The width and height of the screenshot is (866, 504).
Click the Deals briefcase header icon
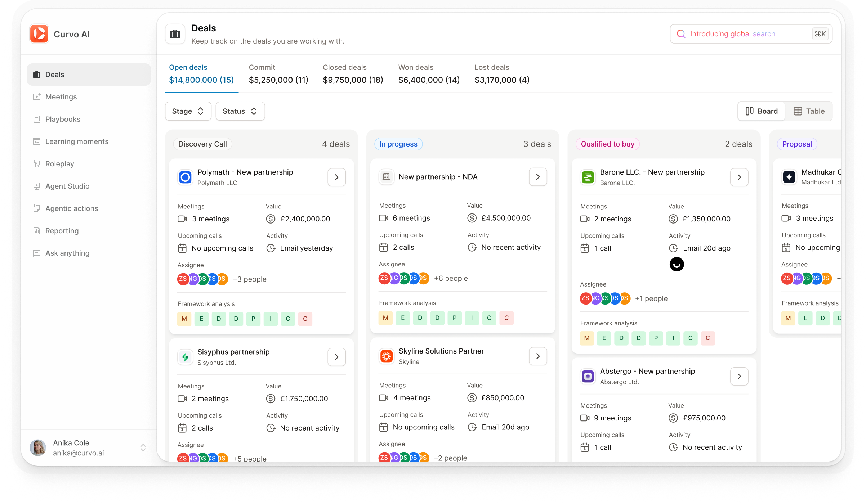tap(175, 34)
